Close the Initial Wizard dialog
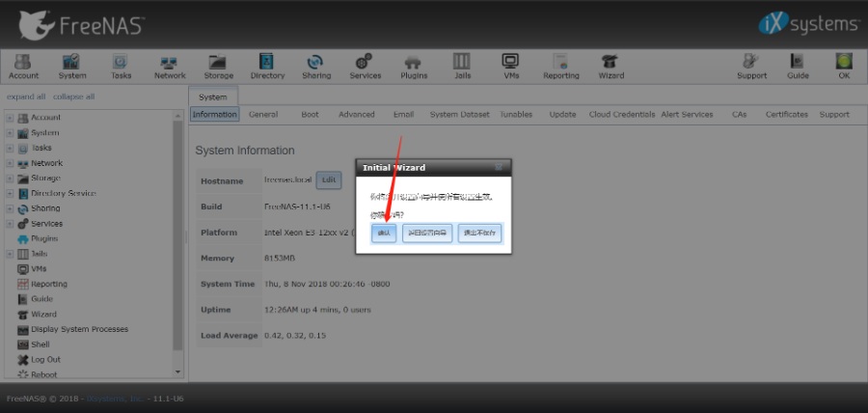This screenshot has width=868, height=413. [499, 167]
